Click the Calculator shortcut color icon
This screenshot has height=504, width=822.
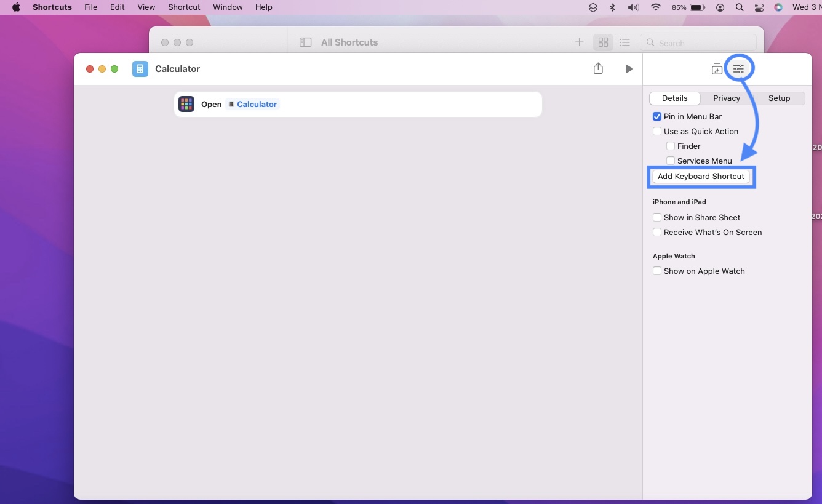click(x=140, y=69)
